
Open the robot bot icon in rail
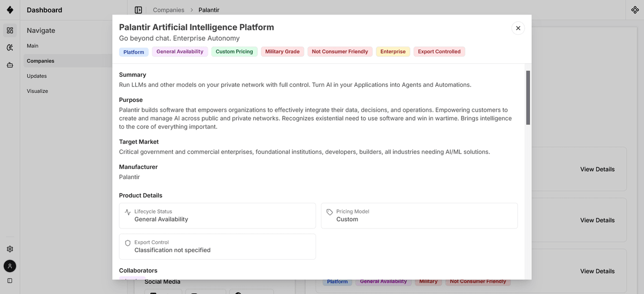click(x=10, y=65)
